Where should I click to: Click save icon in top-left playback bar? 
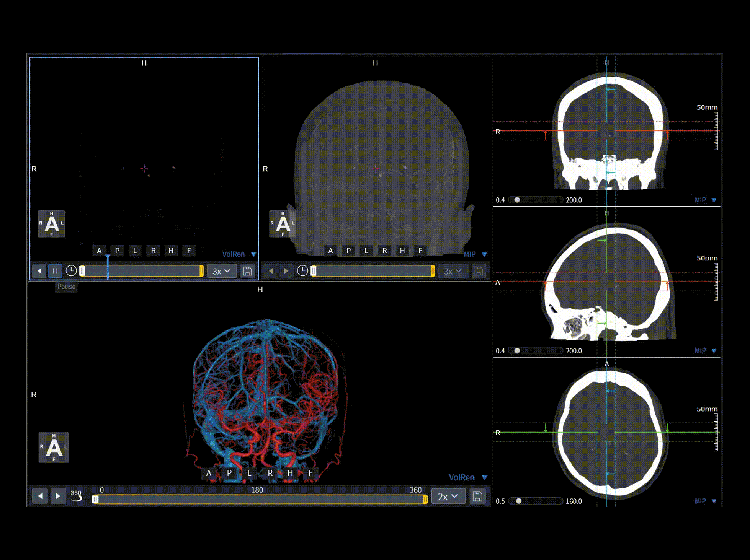[x=248, y=271]
